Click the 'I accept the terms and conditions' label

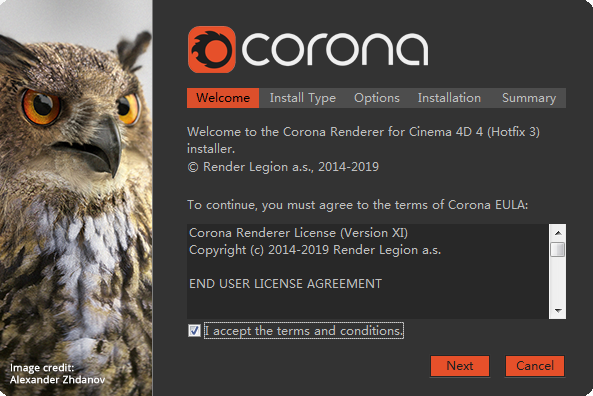304,331
